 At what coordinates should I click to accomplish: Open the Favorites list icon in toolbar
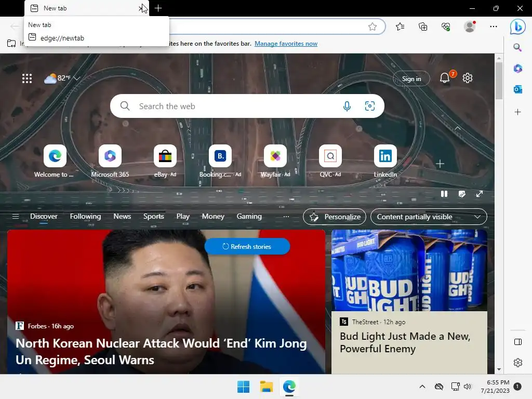click(x=400, y=27)
